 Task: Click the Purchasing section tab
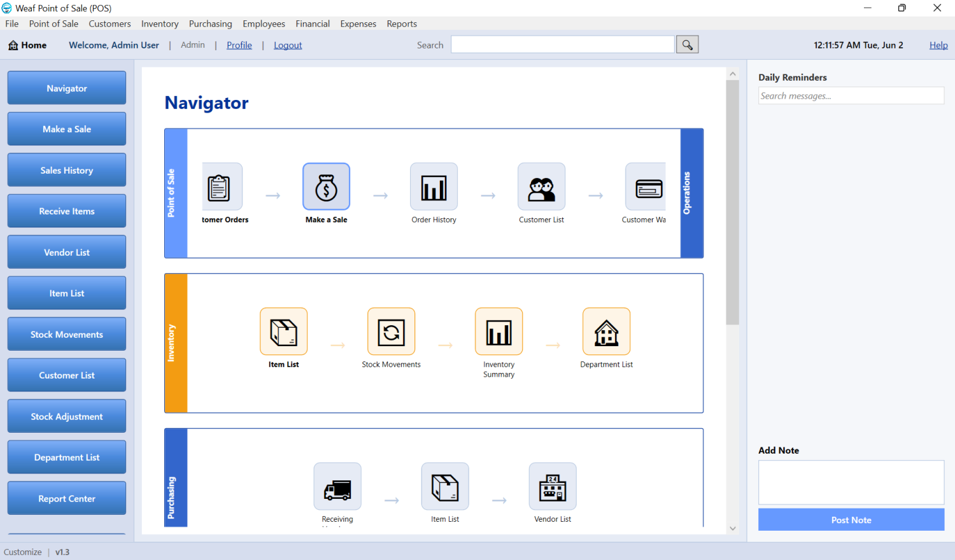coord(176,478)
